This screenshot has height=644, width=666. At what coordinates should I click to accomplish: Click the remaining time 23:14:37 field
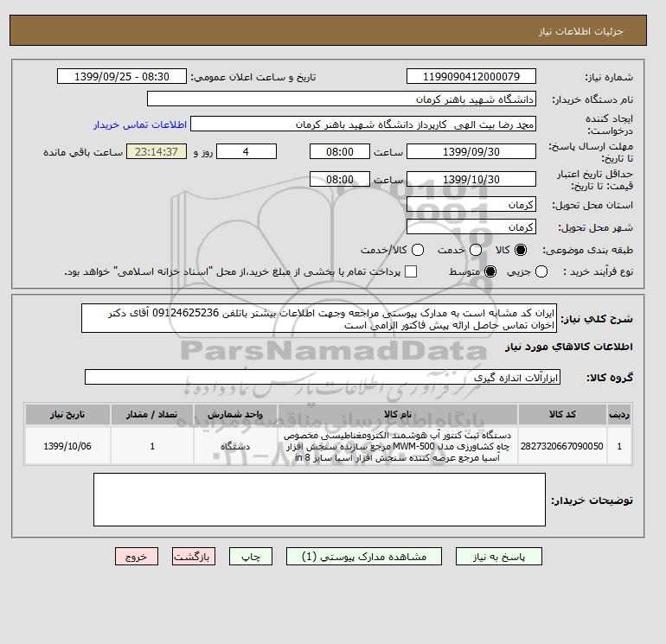[157, 152]
